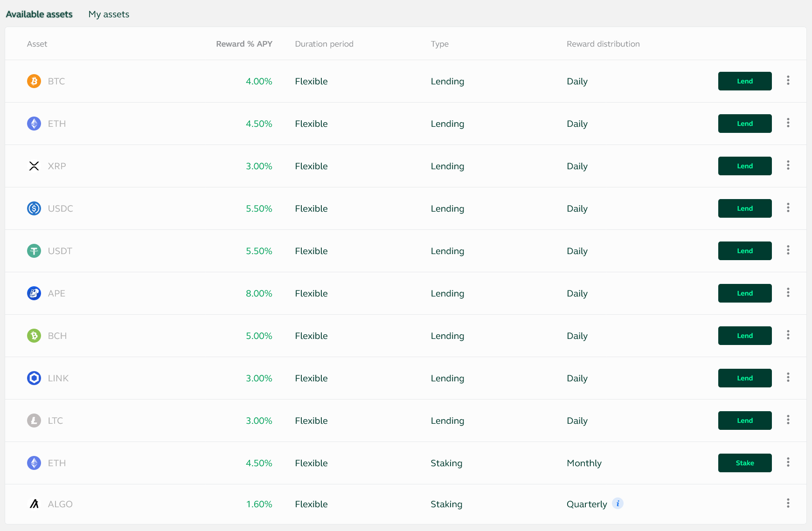Click the Lend button for APE

pyautogui.click(x=745, y=293)
